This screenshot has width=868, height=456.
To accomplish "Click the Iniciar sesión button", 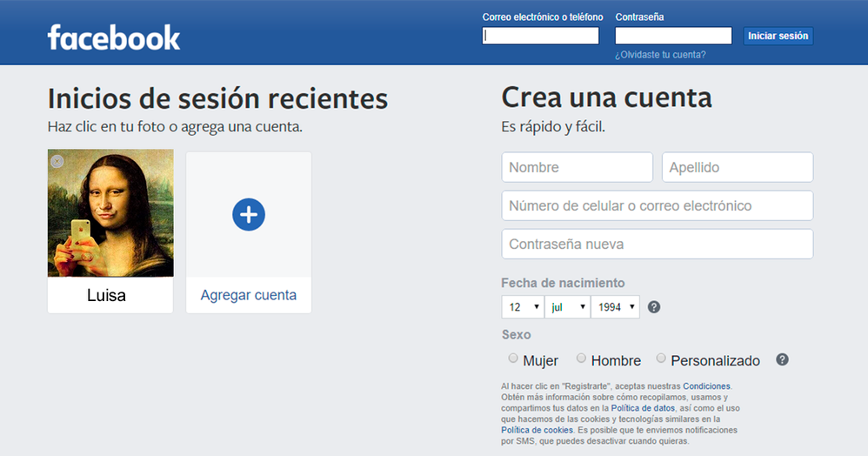I will pyautogui.click(x=778, y=36).
